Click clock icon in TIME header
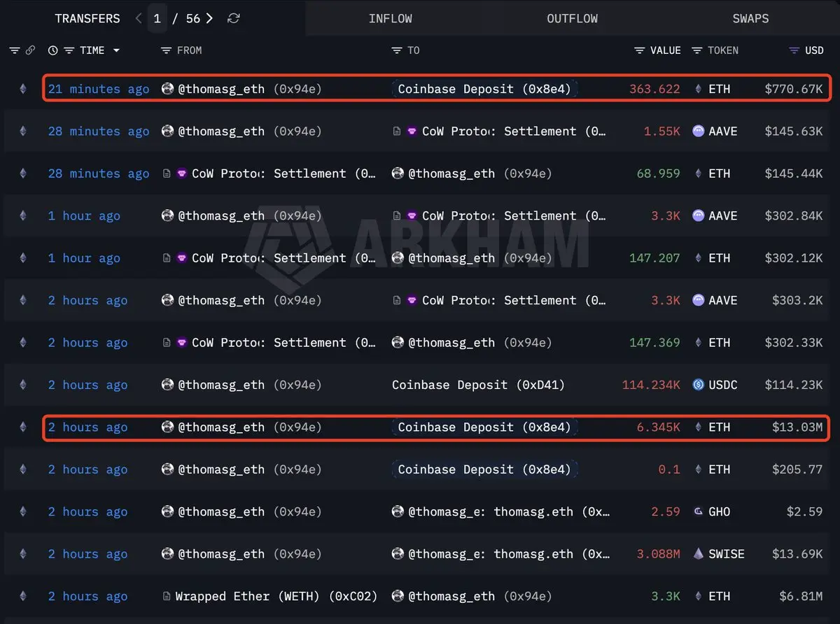Image resolution: width=840 pixels, height=624 pixels. (52, 50)
